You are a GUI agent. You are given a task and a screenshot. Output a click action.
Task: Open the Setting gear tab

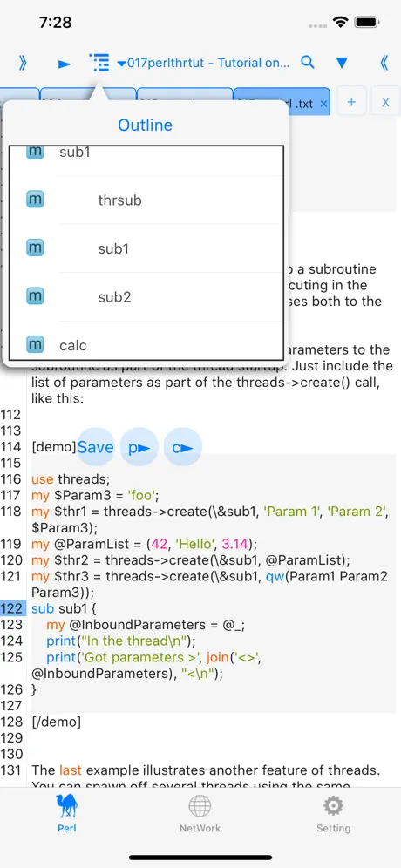coord(333,814)
